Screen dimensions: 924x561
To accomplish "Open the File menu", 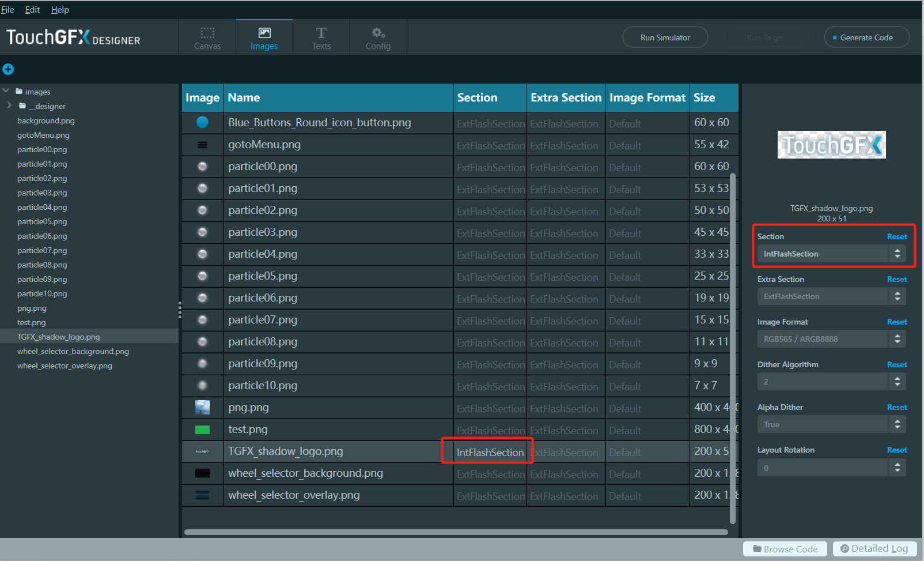I will (7, 9).
